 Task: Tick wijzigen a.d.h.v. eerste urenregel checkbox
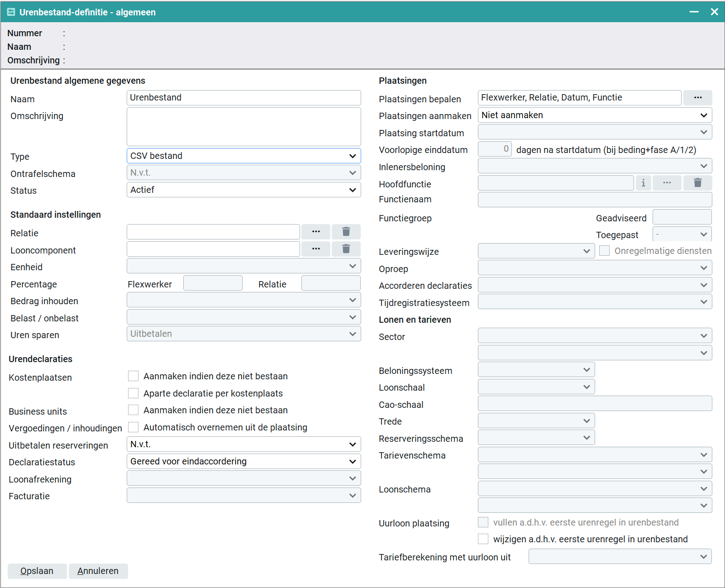pos(483,539)
